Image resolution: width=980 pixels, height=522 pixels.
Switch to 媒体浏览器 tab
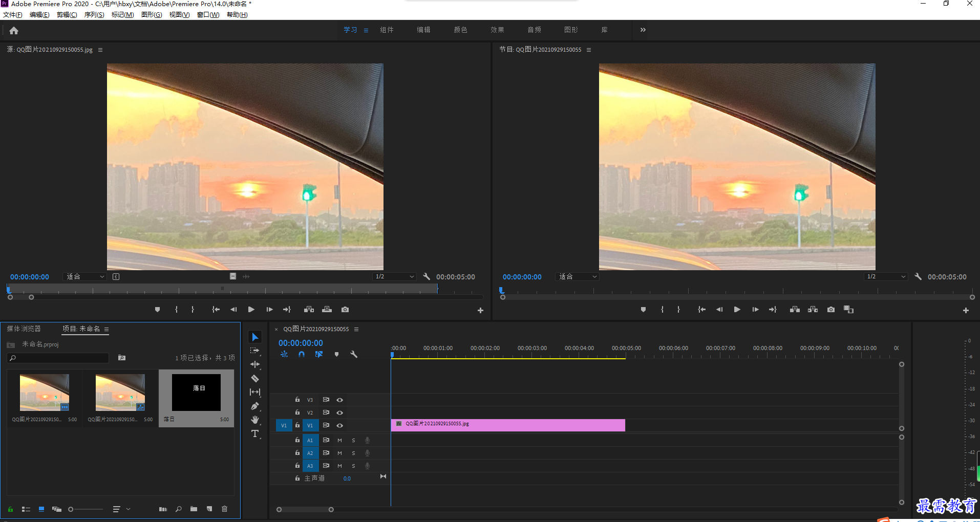[24, 329]
